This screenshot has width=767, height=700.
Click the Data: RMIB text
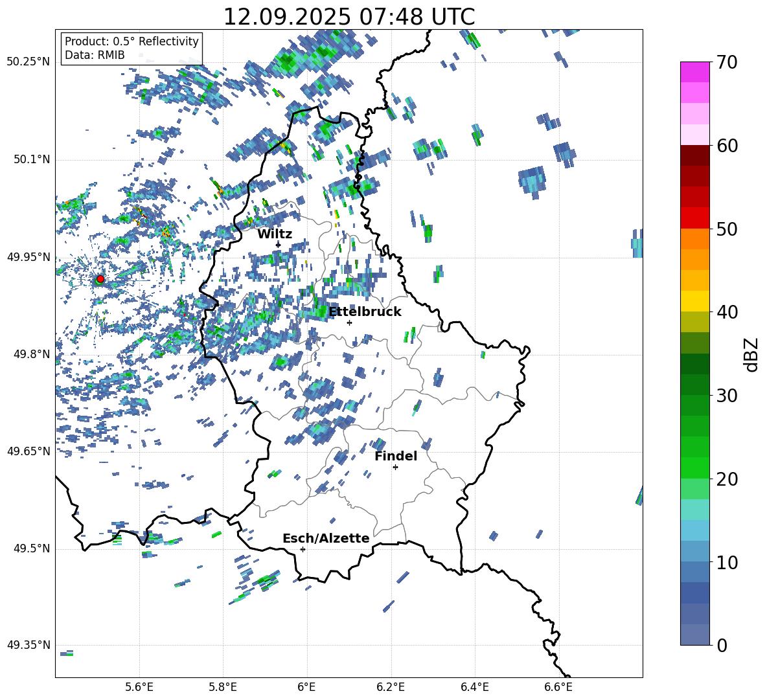point(95,55)
